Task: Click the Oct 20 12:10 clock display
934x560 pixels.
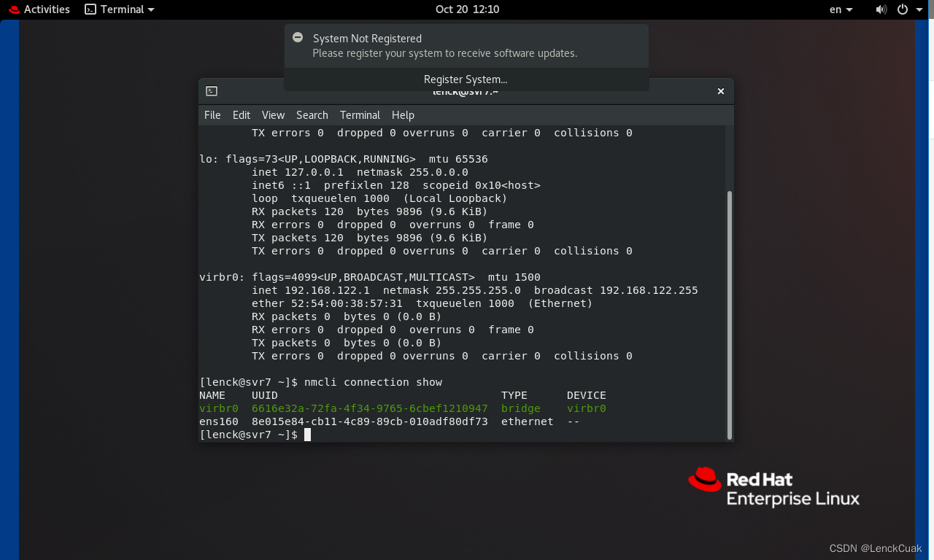Action: 467,9
